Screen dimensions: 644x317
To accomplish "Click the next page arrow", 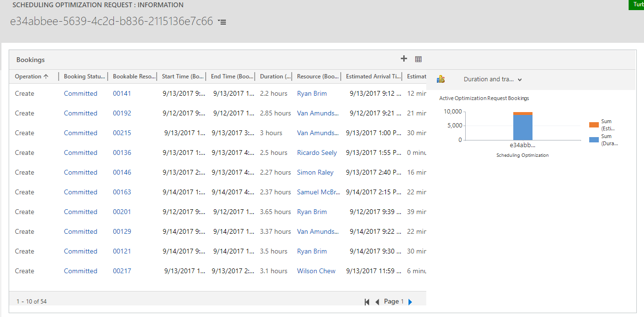I will (410, 302).
